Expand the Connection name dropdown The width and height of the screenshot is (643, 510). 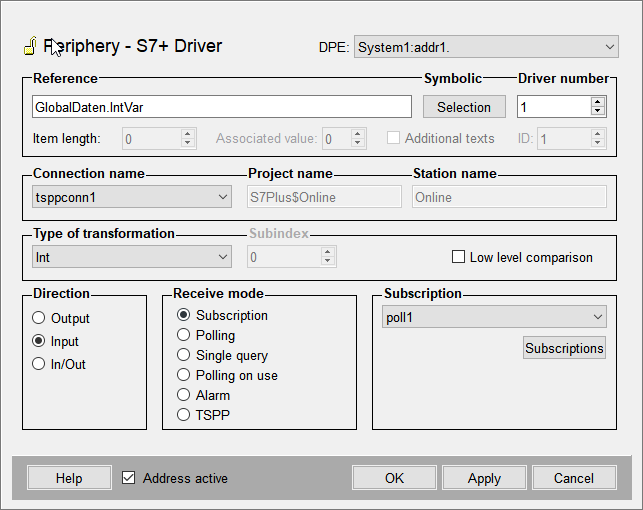coord(223,197)
